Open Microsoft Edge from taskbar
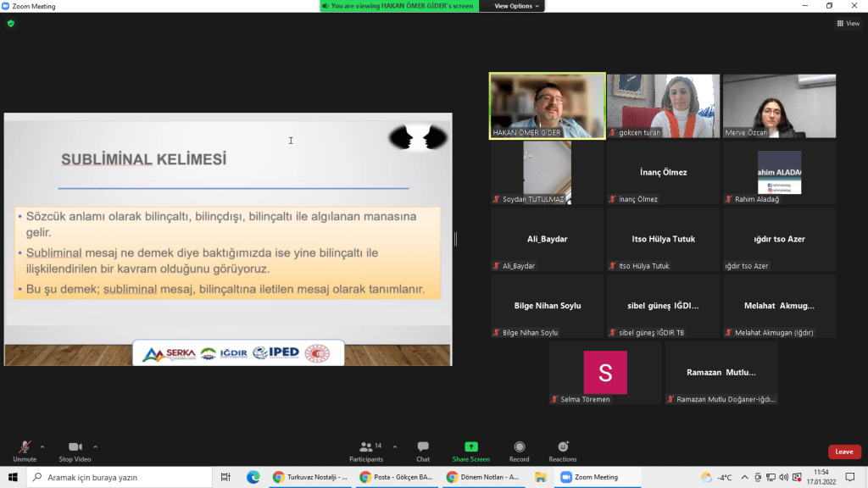 point(254,477)
